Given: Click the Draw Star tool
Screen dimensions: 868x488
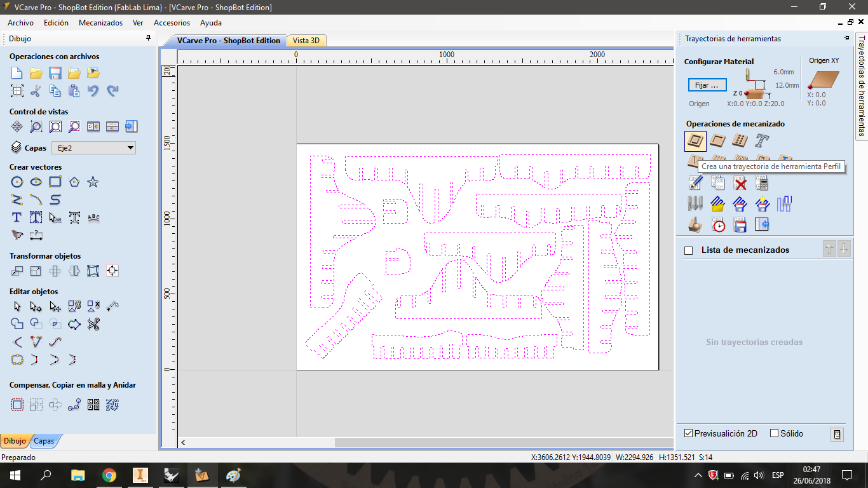Looking at the screenshot, I should [x=93, y=182].
